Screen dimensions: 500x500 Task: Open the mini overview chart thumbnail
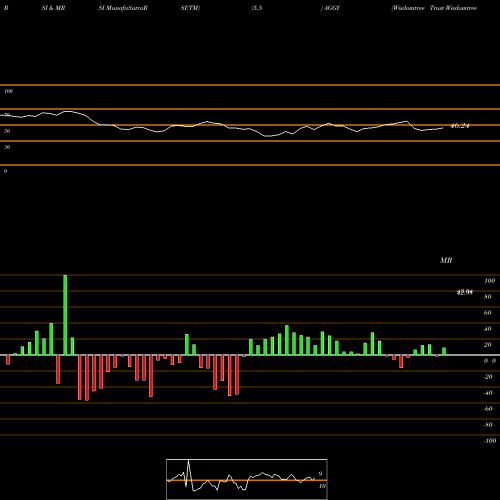(247, 479)
